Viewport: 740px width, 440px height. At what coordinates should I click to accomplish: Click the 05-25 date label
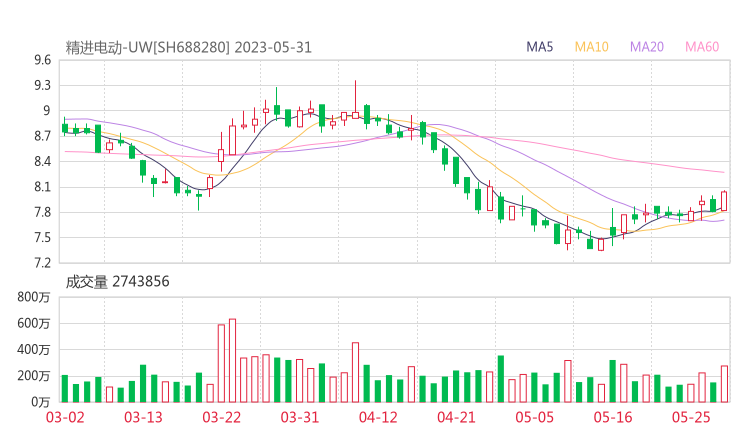691,417
